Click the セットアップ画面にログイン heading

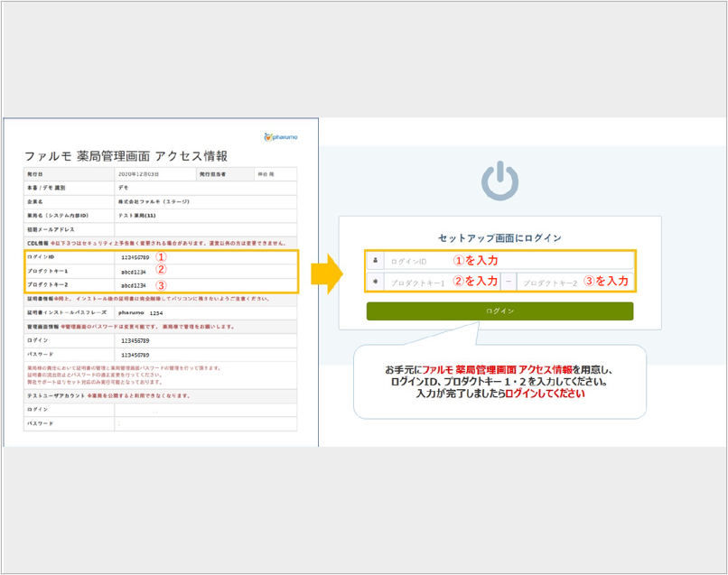click(x=499, y=238)
